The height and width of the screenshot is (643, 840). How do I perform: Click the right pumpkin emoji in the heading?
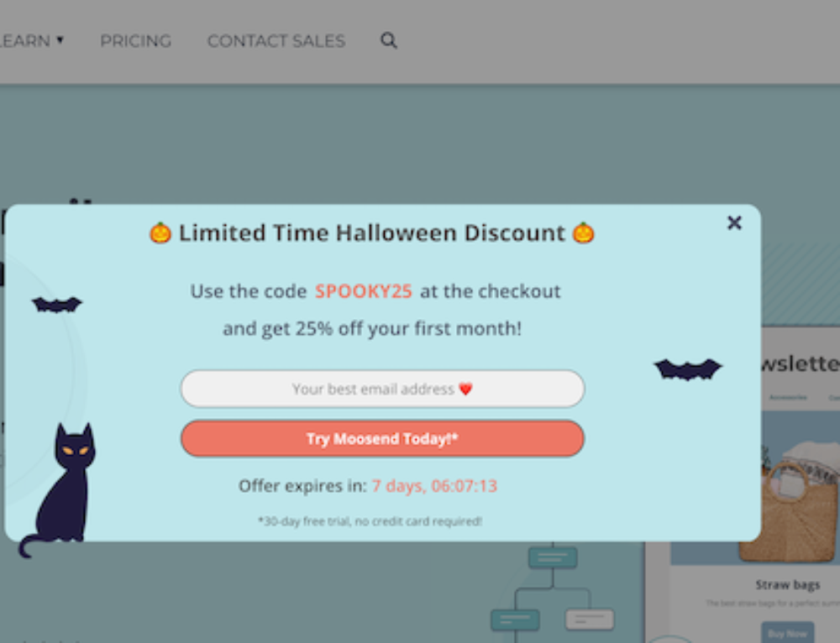(585, 233)
